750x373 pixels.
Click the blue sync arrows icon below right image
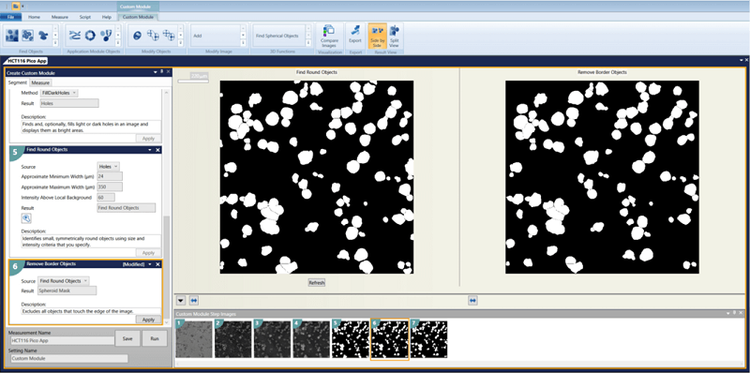click(x=473, y=300)
